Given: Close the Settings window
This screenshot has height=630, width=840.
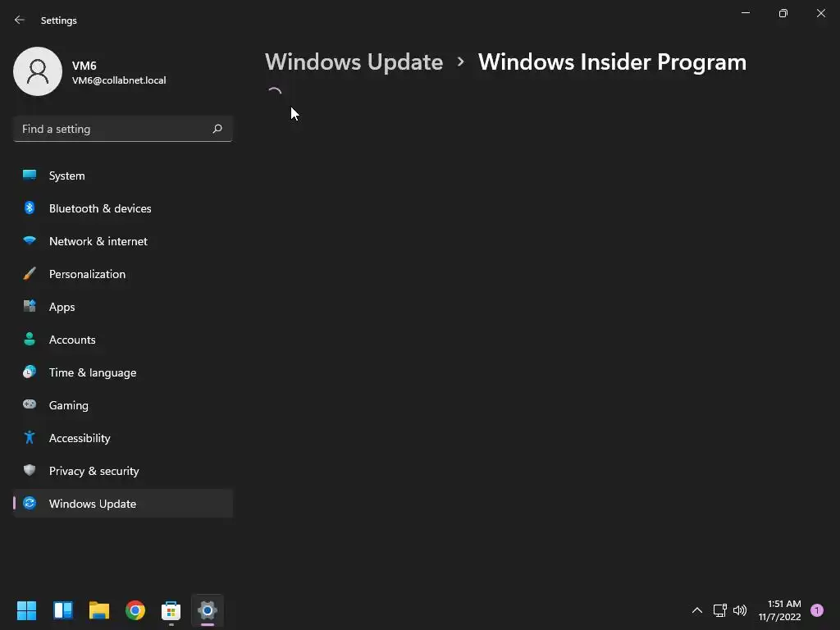Looking at the screenshot, I should point(820,13).
